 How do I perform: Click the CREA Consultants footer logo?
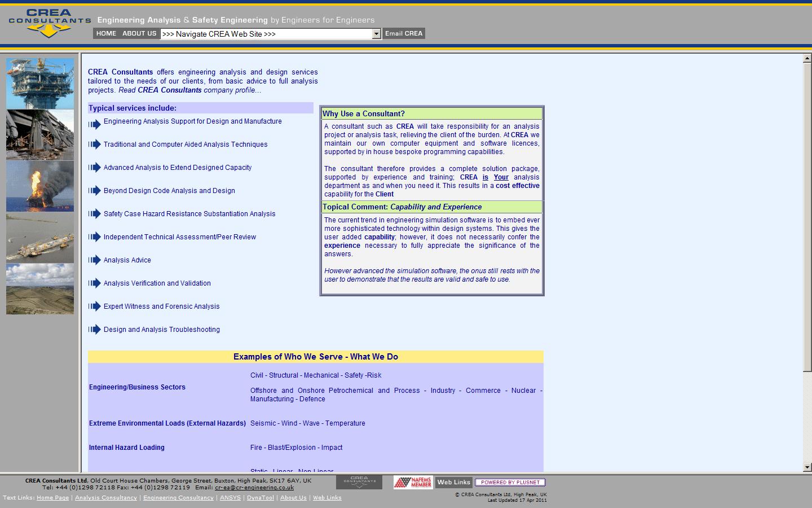pyautogui.click(x=359, y=482)
